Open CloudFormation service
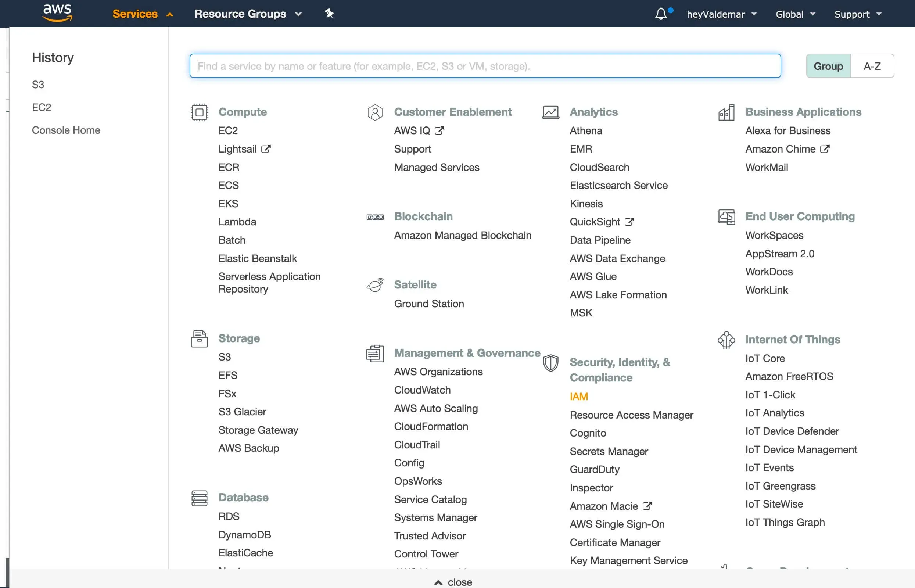Viewport: 915px width, 588px height. (431, 427)
